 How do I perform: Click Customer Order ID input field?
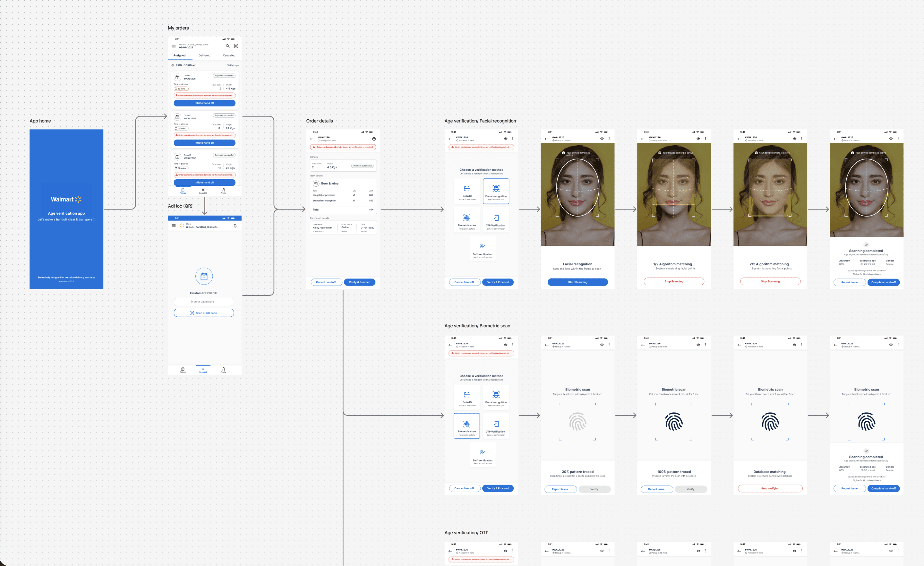(x=204, y=302)
